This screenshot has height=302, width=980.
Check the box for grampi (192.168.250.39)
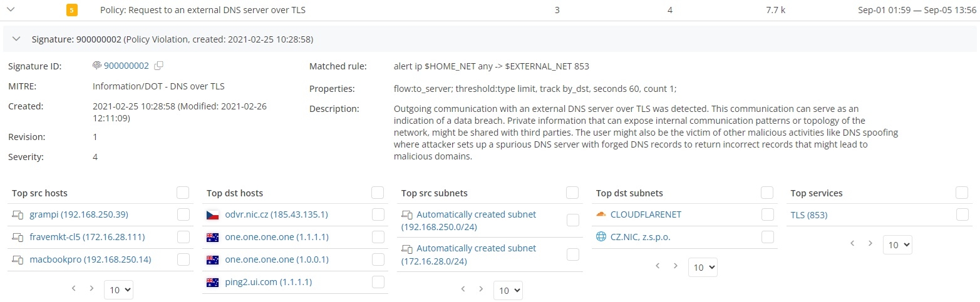click(x=183, y=215)
